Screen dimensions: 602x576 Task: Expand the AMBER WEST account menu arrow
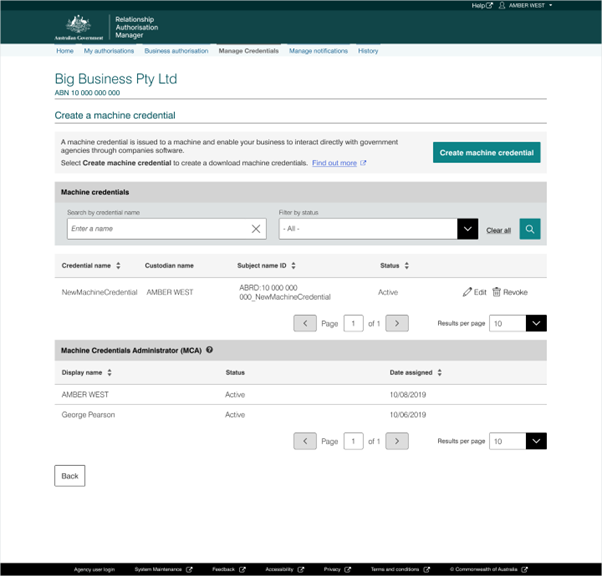pyautogui.click(x=551, y=5)
